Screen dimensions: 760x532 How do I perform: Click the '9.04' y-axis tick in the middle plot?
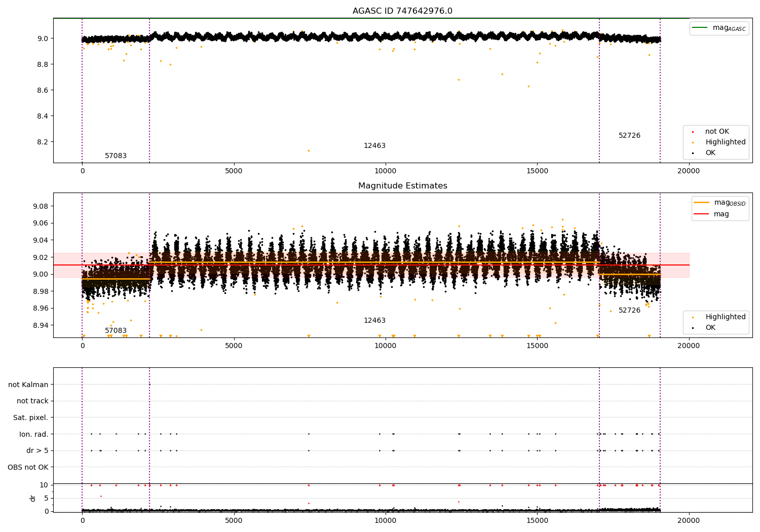(41, 240)
